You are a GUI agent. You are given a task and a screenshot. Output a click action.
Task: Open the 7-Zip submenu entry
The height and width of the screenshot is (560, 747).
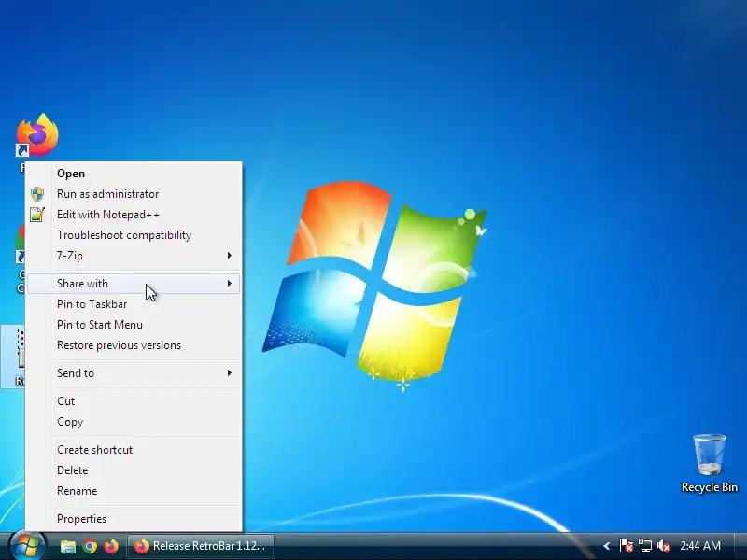tap(134, 255)
